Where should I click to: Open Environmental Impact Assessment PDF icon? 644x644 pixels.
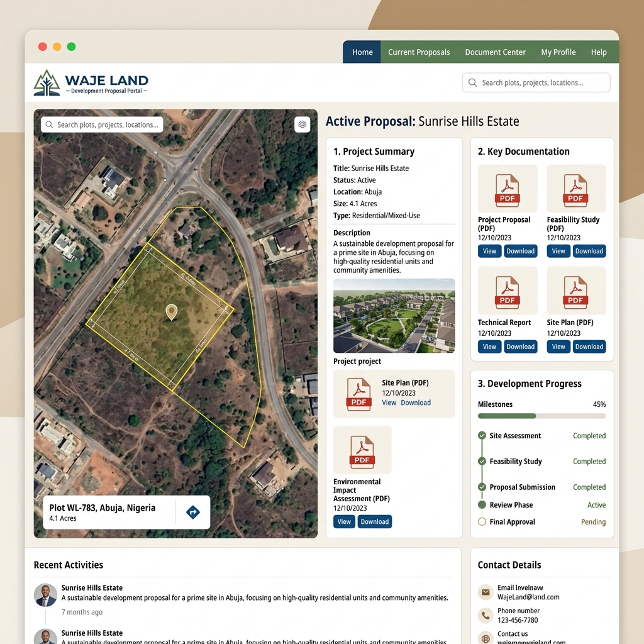362,450
